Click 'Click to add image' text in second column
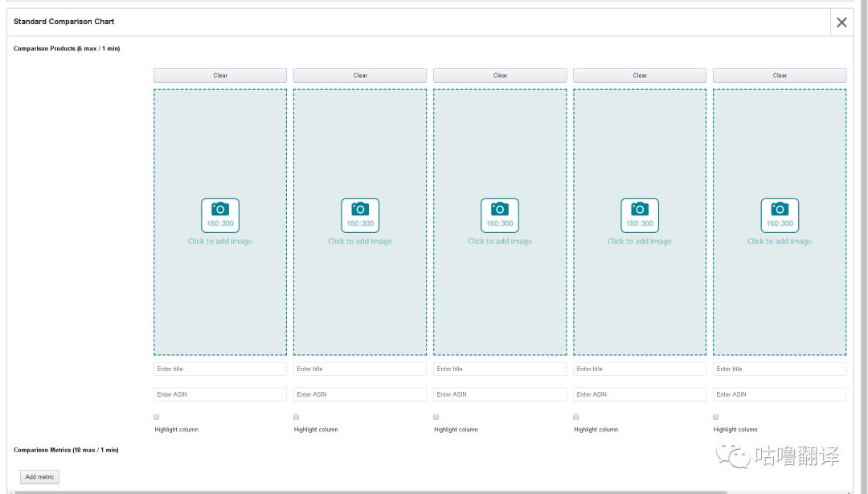The width and height of the screenshot is (868, 494). click(x=360, y=241)
